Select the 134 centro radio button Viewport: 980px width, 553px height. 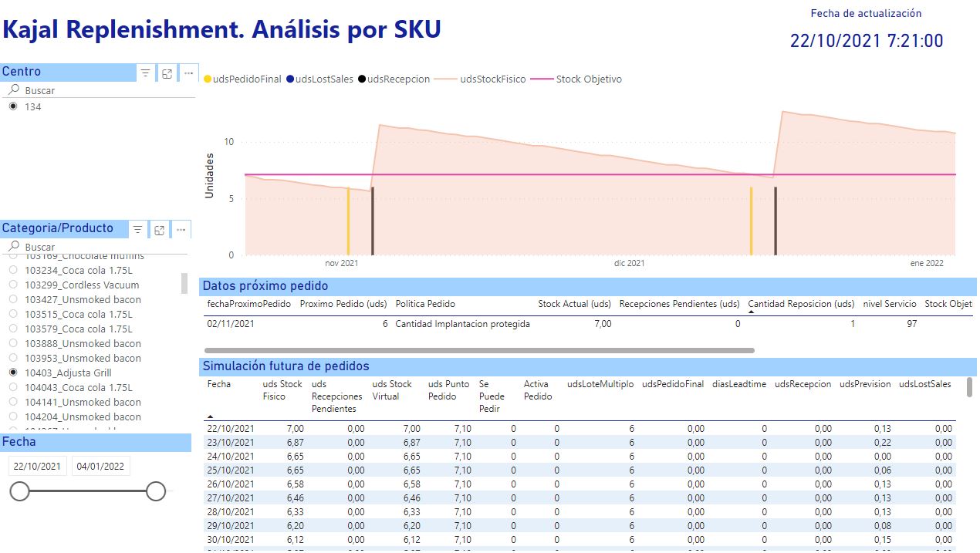coord(13,107)
